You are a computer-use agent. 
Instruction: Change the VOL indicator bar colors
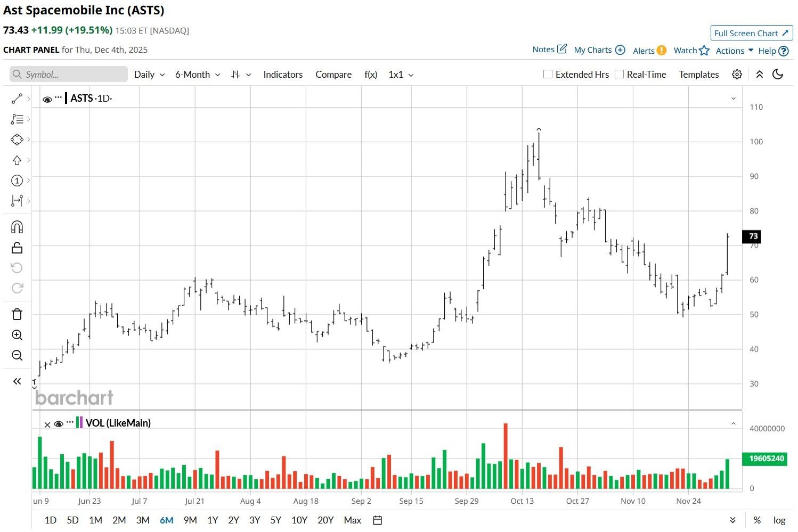tap(79, 423)
